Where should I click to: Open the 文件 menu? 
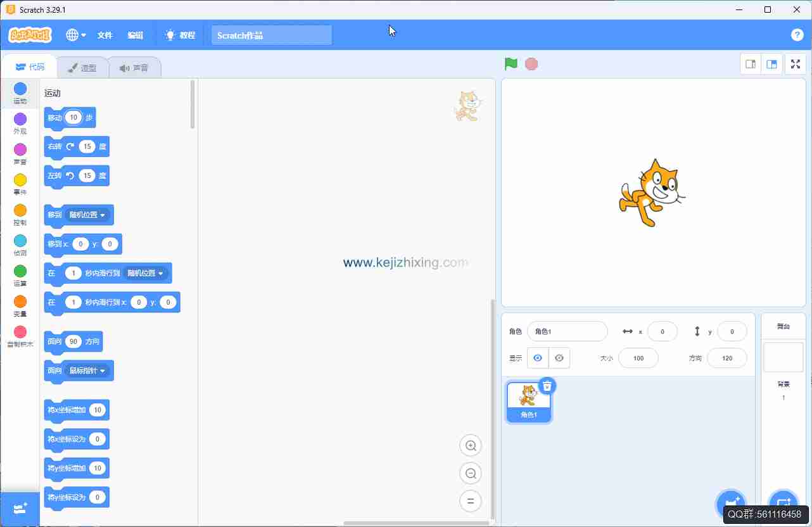(x=105, y=35)
